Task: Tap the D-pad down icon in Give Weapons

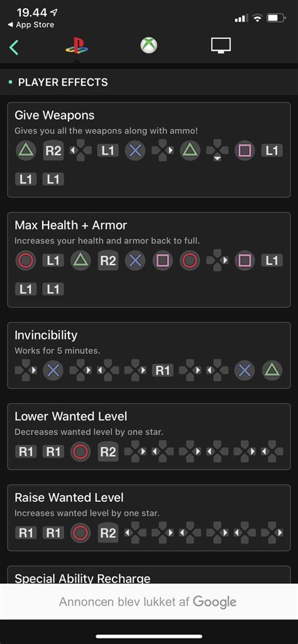Action: coord(218,151)
